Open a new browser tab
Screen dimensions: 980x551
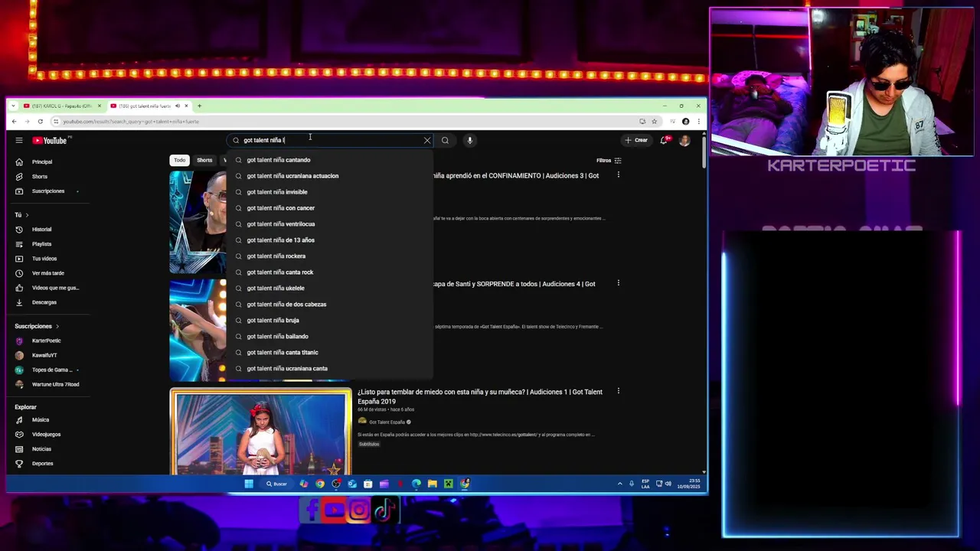[199, 106]
